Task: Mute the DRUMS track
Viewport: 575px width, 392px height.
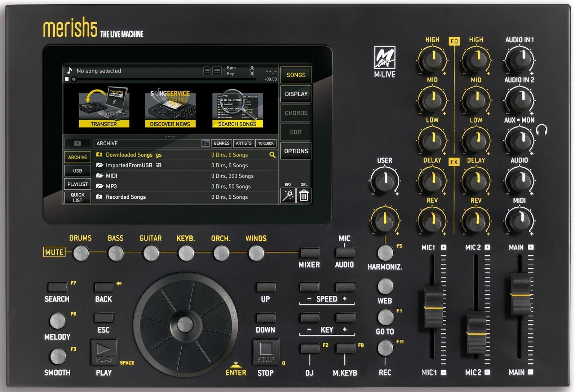Action: (x=81, y=253)
